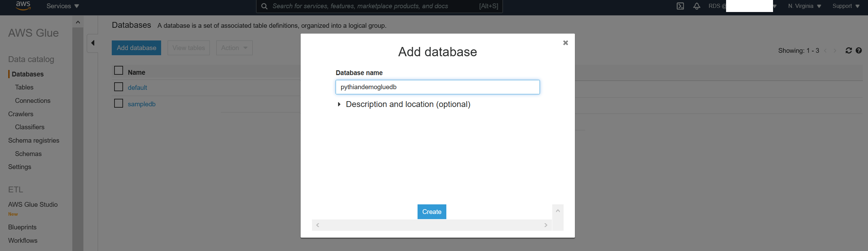Open the sampledb database link
Screen dimensions: 868x251
click(142, 104)
